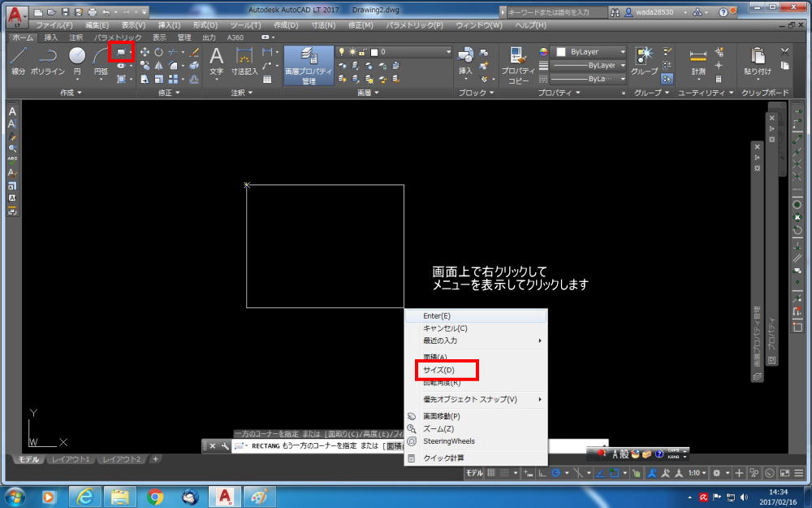The height and width of the screenshot is (508, 812).
Task: Choose キャンセル(C) from the context menu
Action: click(445, 328)
